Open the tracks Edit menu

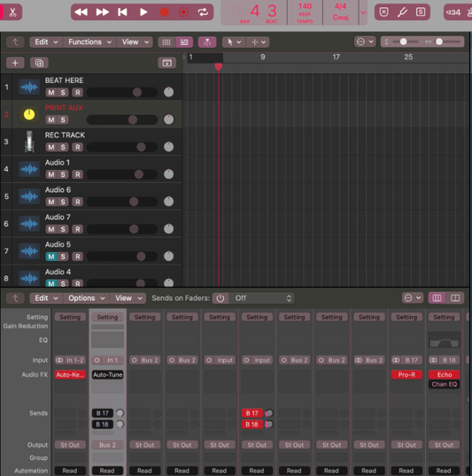coord(46,42)
